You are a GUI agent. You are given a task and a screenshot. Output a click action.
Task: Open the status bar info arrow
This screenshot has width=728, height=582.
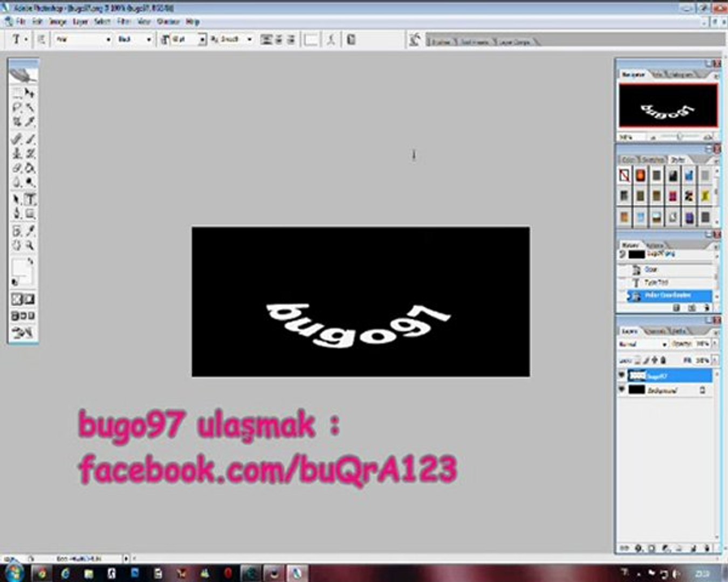(x=126, y=558)
